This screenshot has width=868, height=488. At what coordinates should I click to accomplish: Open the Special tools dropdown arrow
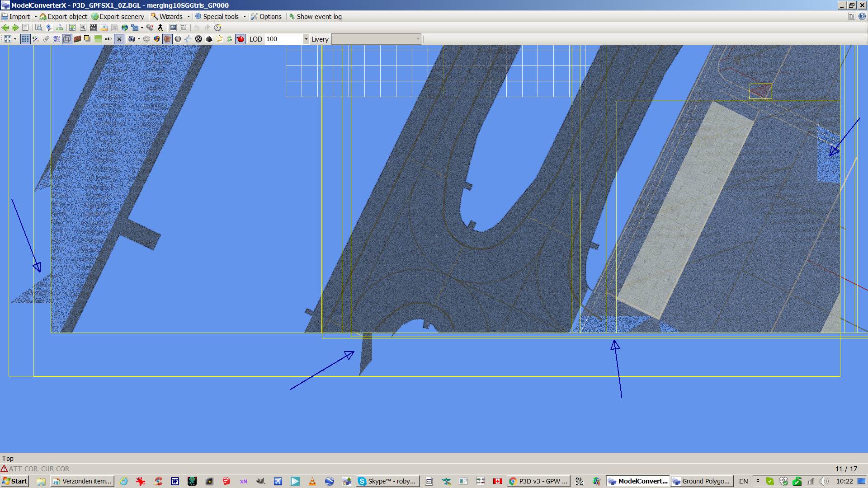point(245,17)
